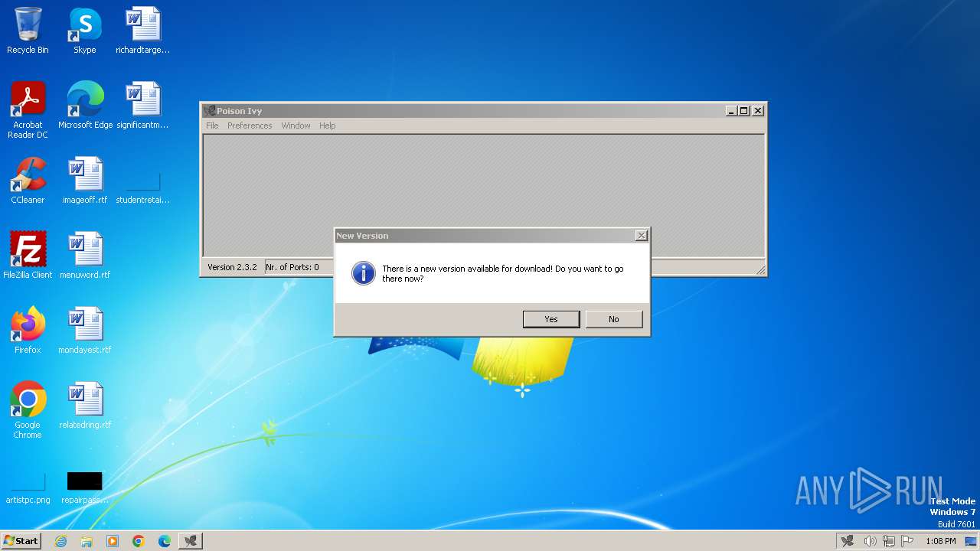Open the File menu in Poison Ivy

coord(212,126)
